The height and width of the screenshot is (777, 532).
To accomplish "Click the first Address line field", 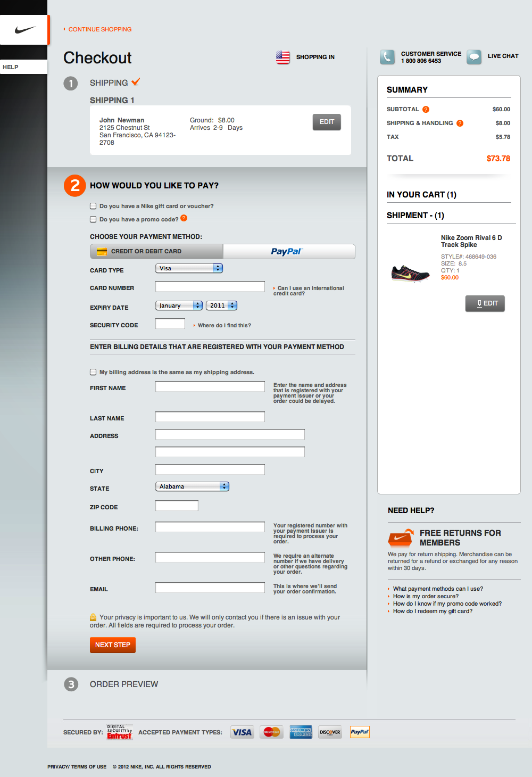I will coord(230,434).
